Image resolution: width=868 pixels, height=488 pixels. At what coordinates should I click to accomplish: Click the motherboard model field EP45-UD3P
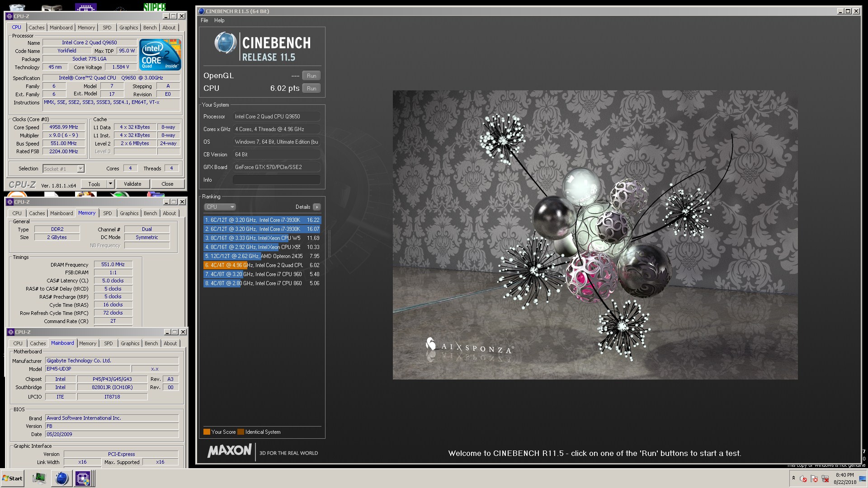click(87, 369)
